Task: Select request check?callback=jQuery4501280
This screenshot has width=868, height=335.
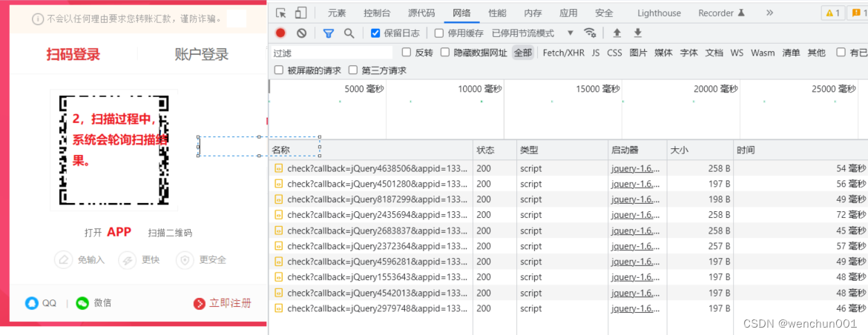Action: click(568, 184)
